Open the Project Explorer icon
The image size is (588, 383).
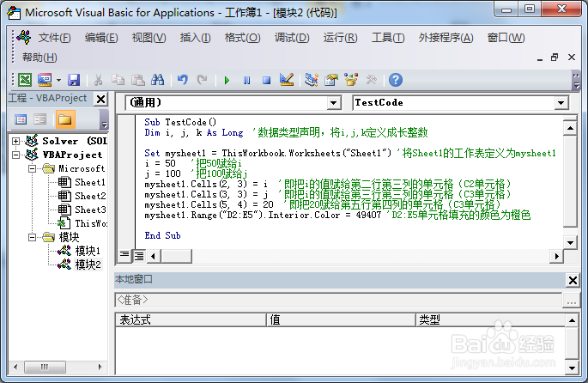tap(312, 80)
